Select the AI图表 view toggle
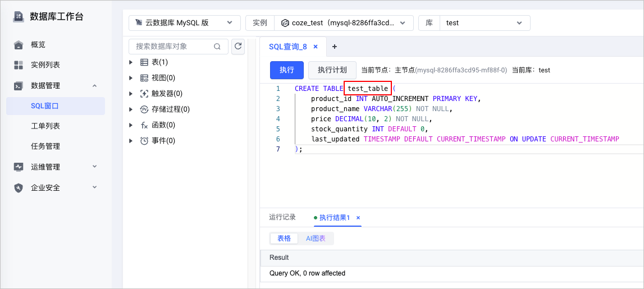The image size is (644, 289). click(316, 238)
